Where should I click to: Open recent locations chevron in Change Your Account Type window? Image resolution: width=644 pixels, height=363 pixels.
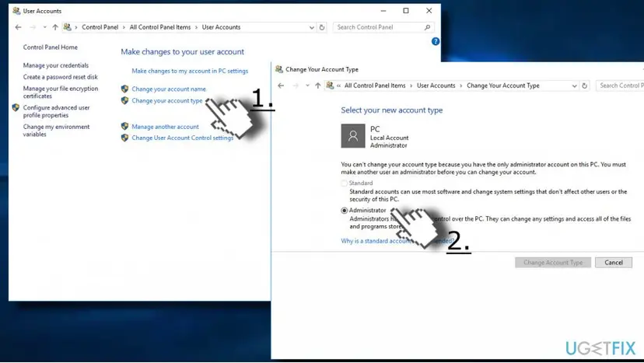click(x=307, y=86)
